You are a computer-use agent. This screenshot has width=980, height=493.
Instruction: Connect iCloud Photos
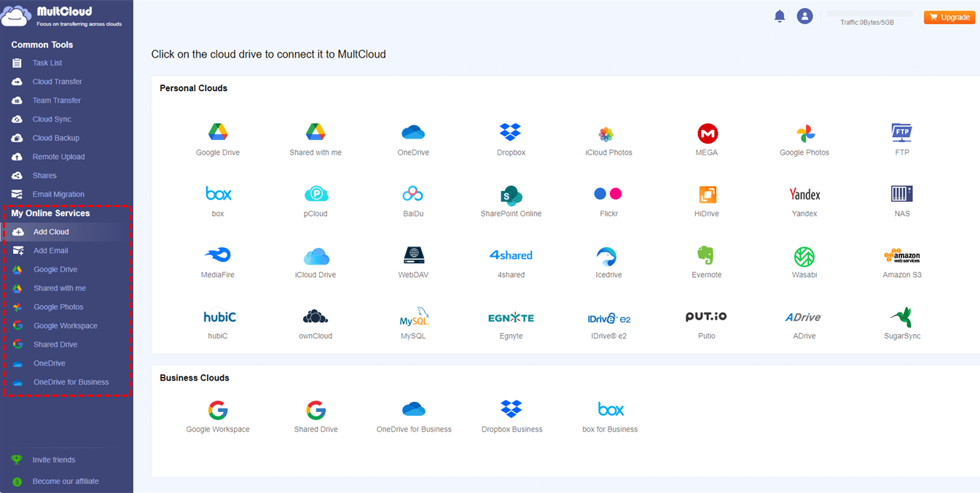[608, 140]
